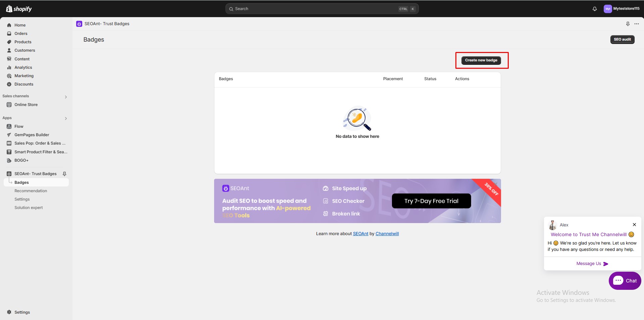Screen dimensions: 644x320
Task: Open GemPages Builder app
Action: click(x=32, y=135)
